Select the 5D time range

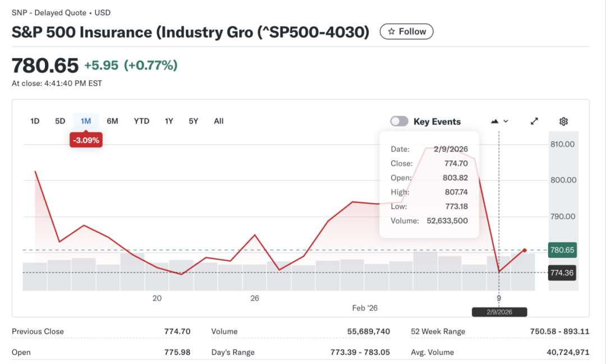click(x=60, y=121)
